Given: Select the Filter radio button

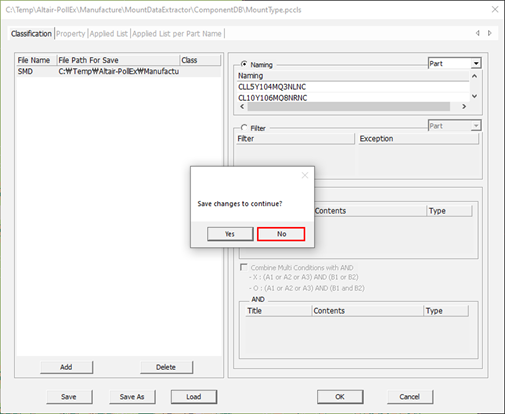Looking at the screenshot, I should coord(244,128).
